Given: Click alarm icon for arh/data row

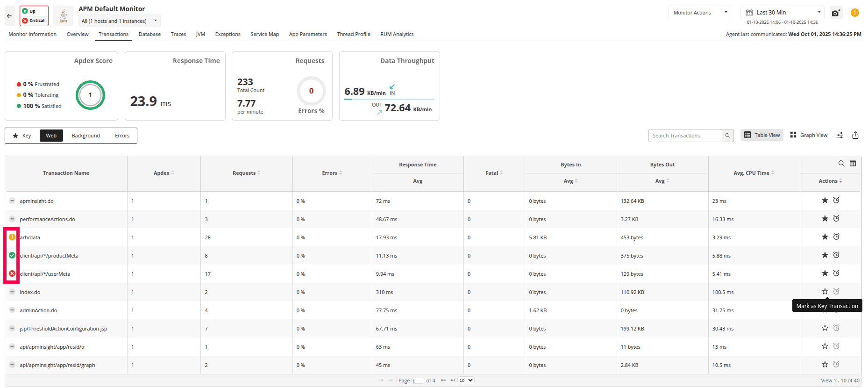Looking at the screenshot, I should click(836, 237).
